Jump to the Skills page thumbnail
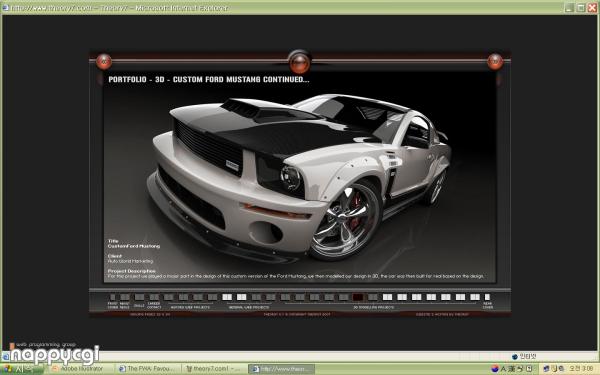Viewport: 600px width, 375px height. click(x=139, y=297)
